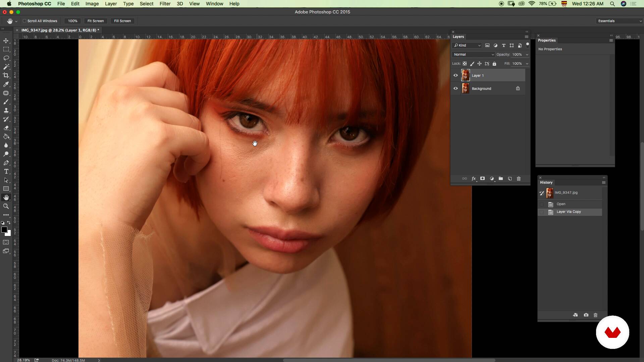Open the Image menu

click(x=92, y=4)
